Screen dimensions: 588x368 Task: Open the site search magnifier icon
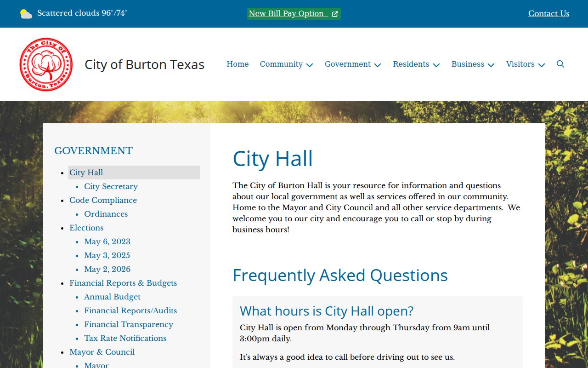point(560,64)
